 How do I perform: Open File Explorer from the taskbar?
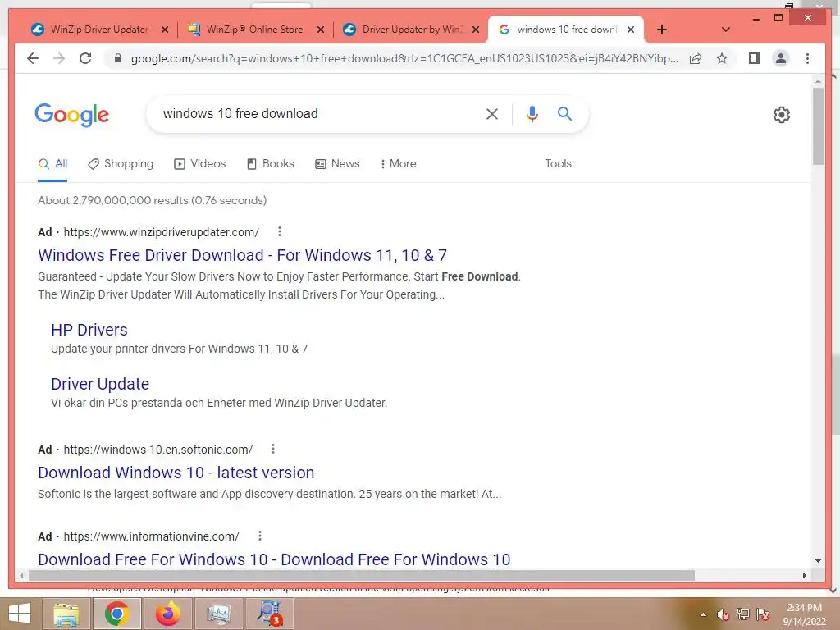coord(66,614)
